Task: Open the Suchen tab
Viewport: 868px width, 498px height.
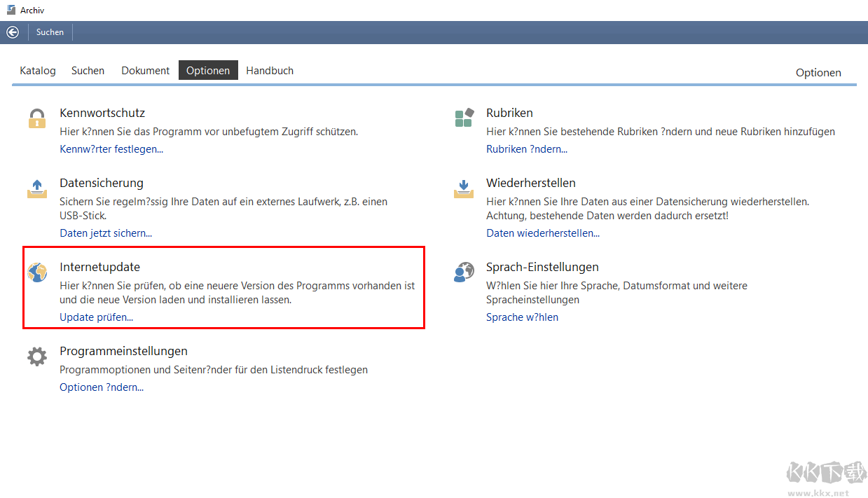Action: coord(88,71)
